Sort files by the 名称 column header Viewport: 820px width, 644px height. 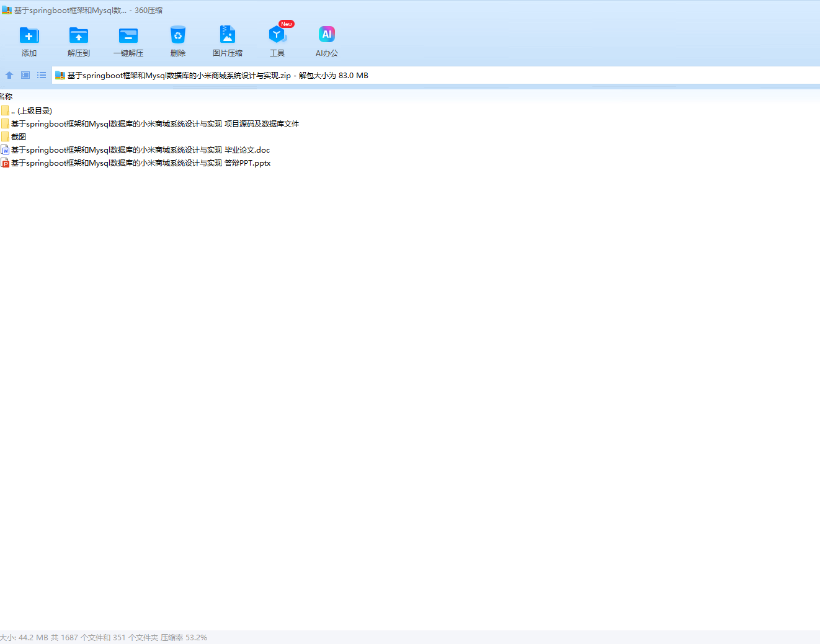tap(6, 96)
